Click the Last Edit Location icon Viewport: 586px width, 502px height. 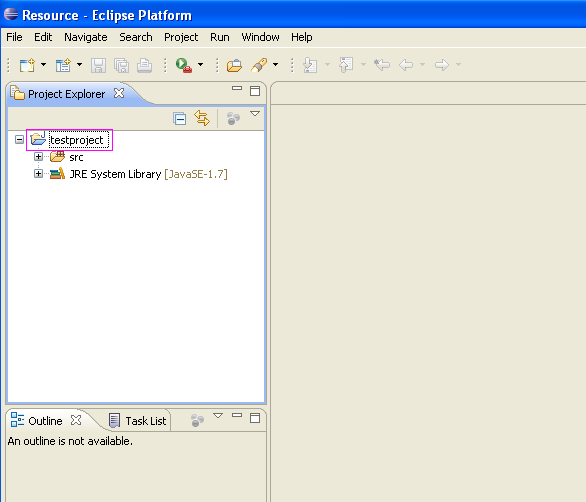[382, 65]
